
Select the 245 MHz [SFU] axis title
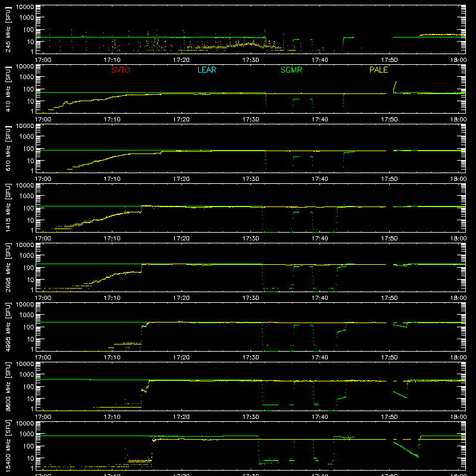tap(8, 29)
